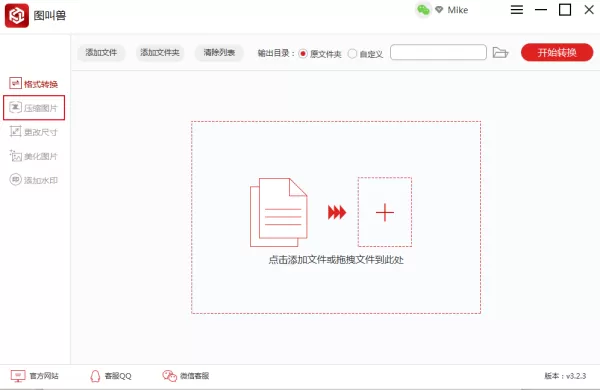This screenshot has height=390, width=600.
Task: Click the 压缩图片 compress icon
Action: (x=15, y=108)
